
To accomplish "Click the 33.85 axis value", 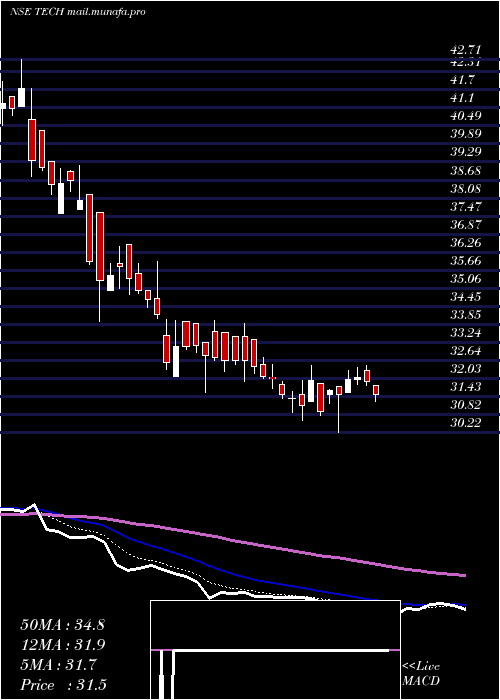I will (x=466, y=315).
